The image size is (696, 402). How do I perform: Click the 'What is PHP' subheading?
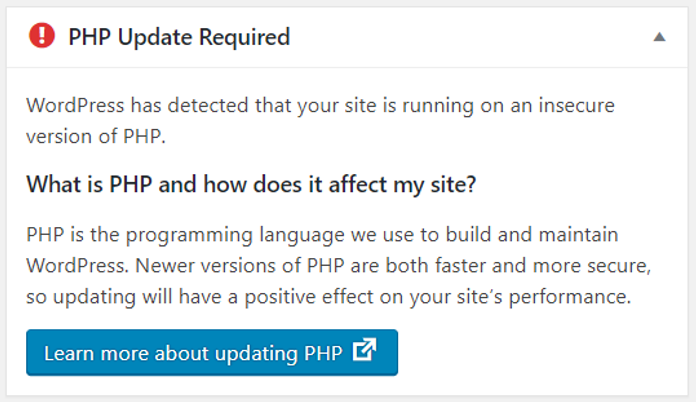(251, 185)
